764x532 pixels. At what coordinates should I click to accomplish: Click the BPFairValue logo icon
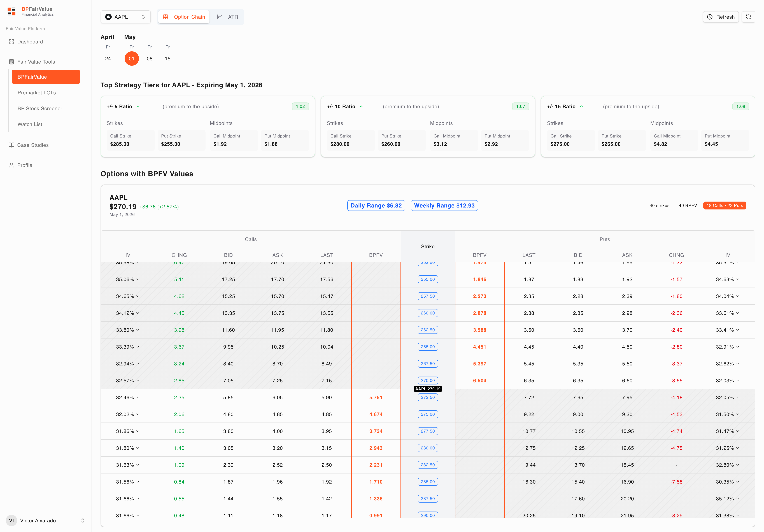pyautogui.click(x=12, y=12)
